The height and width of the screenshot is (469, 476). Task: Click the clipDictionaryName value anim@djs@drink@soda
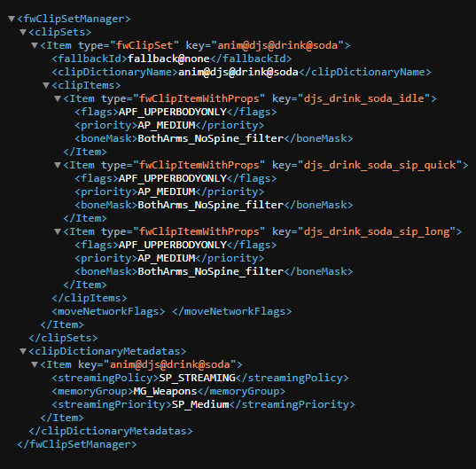tap(238, 72)
